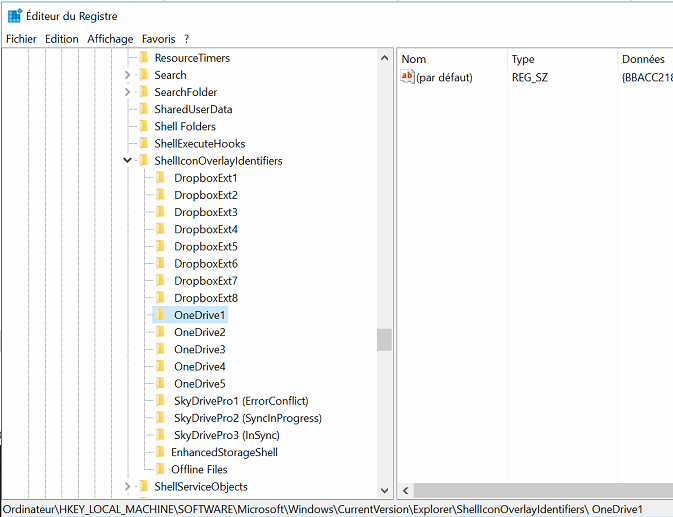This screenshot has height=517, width=673.
Task: Click the OneDrive2 folder icon
Action: pos(160,332)
